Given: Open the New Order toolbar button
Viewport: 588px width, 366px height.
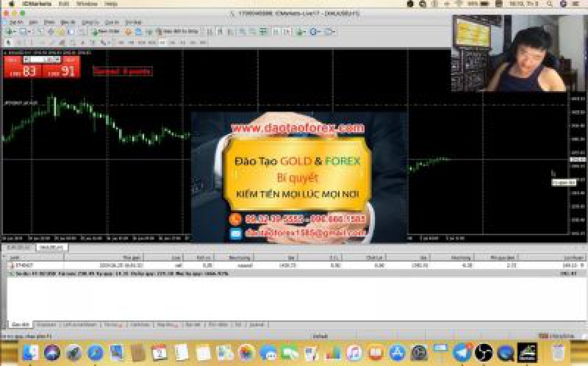Looking at the screenshot, I should pos(106,31).
